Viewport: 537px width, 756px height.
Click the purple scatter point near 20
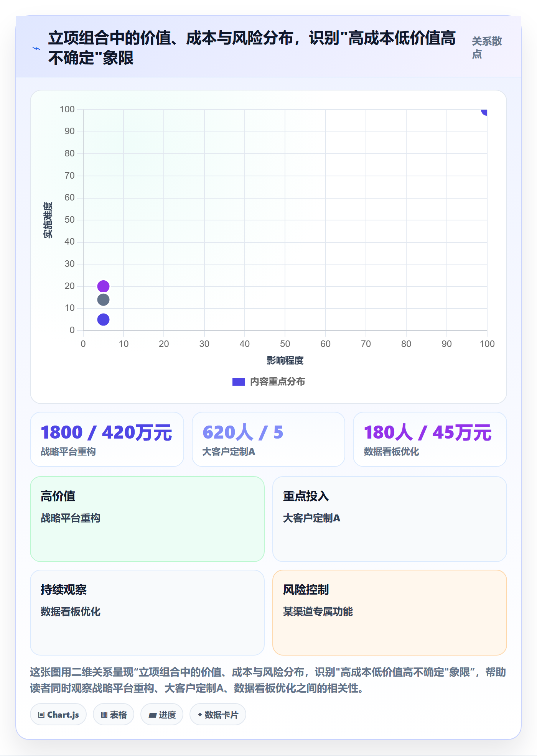click(103, 286)
